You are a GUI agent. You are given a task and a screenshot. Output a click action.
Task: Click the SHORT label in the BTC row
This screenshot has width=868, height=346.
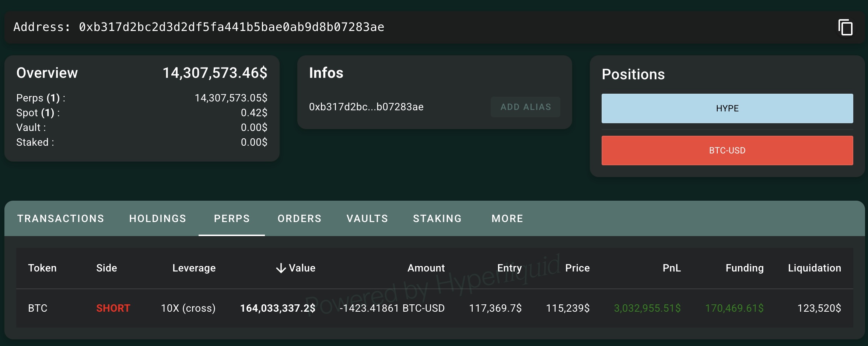pyautogui.click(x=113, y=308)
